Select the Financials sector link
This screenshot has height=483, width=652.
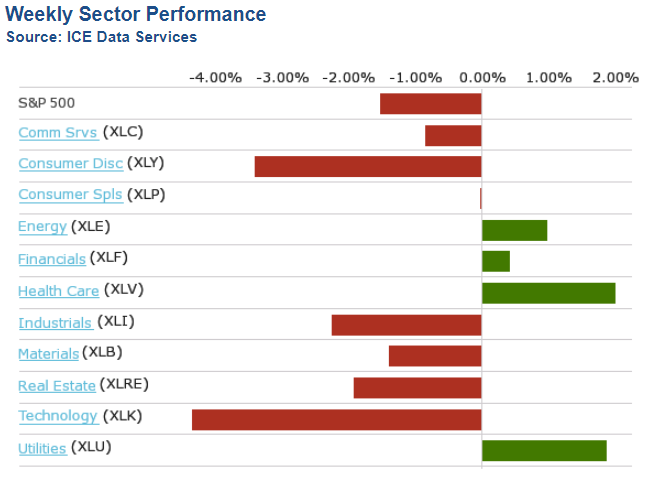[52, 259]
